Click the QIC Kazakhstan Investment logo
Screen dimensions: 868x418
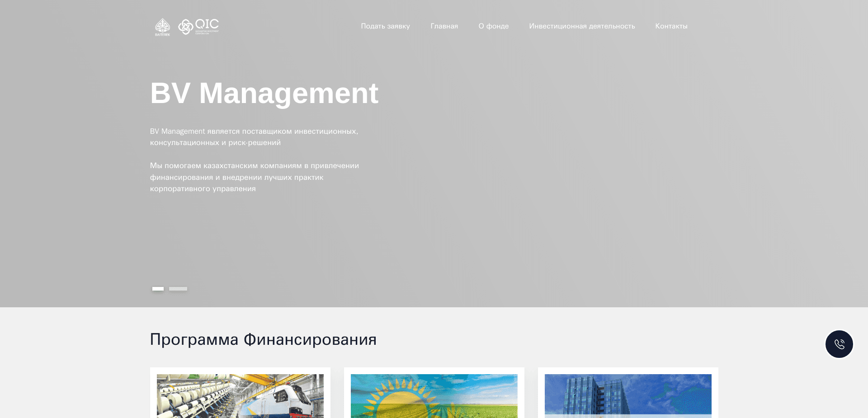198,27
